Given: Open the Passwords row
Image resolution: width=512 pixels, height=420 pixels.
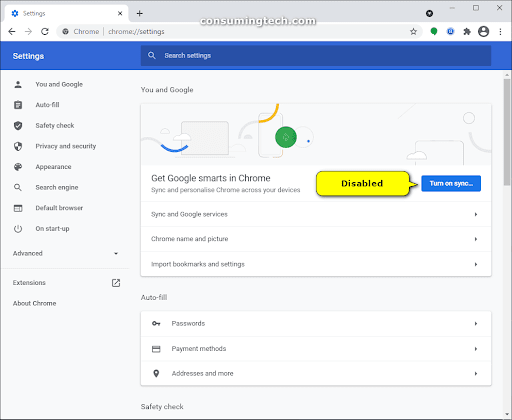Looking at the screenshot, I should (316, 324).
